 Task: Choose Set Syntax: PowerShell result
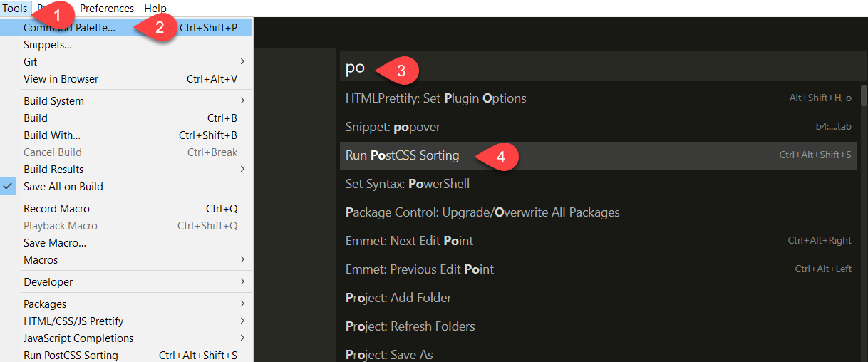pyautogui.click(x=408, y=184)
